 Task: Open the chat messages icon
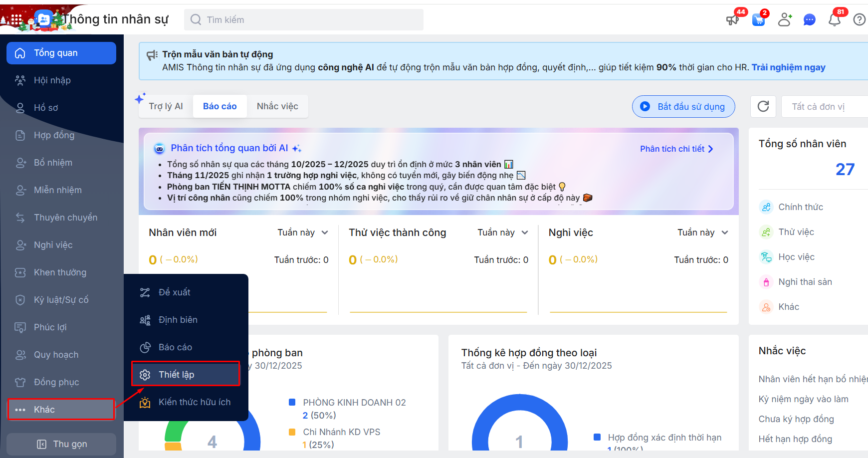pyautogui.click(x=810, y=20)
